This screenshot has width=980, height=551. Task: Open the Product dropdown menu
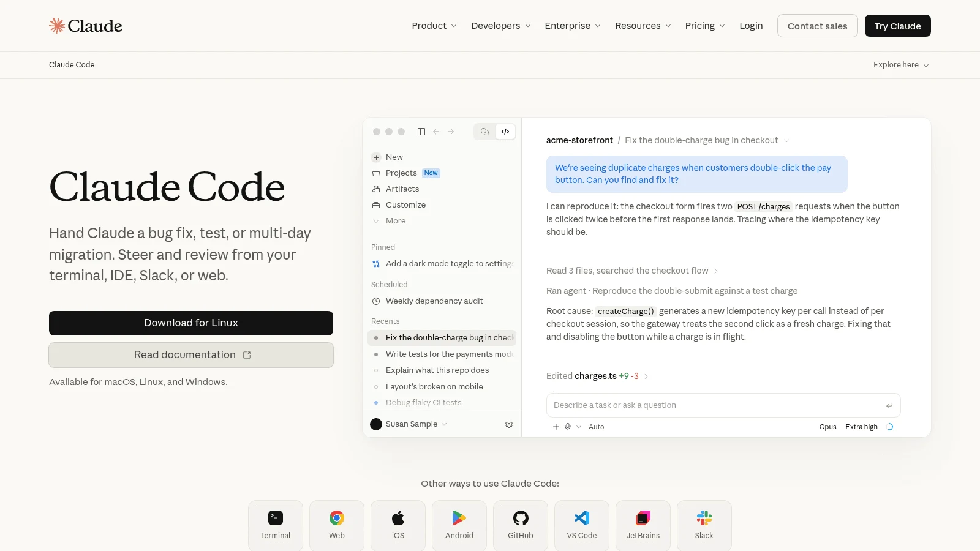pyautogui.click(x=434, y=26)
